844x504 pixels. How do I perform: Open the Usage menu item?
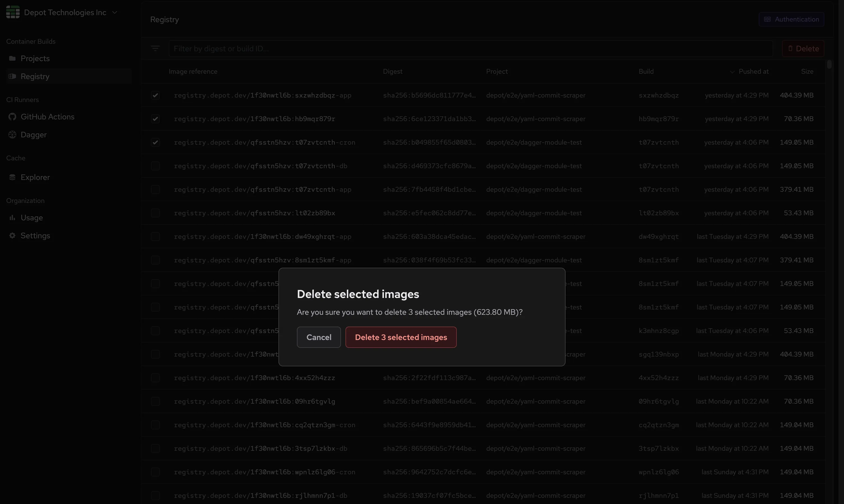pyautogui.click(x=32, y=218)
